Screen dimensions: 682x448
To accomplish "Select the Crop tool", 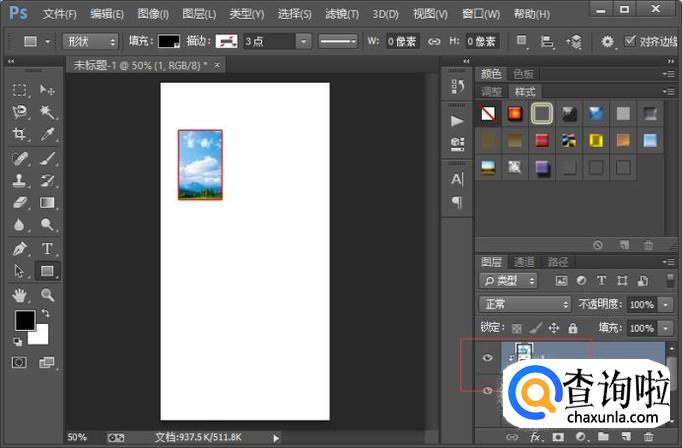I will (19, 134).
